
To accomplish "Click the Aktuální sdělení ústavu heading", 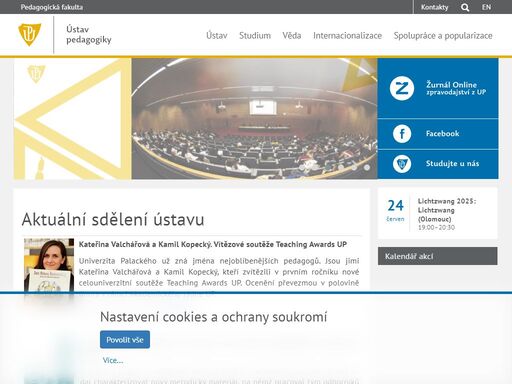I will click(x=113, y=219).
